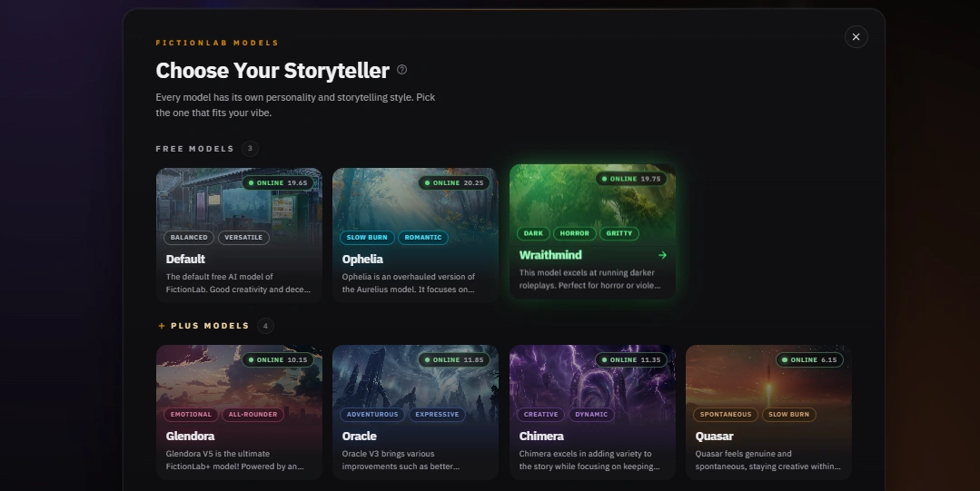Click the Online 11.85 badge on Oracle
Screen dimensions: 980x491
coord(454,359)
